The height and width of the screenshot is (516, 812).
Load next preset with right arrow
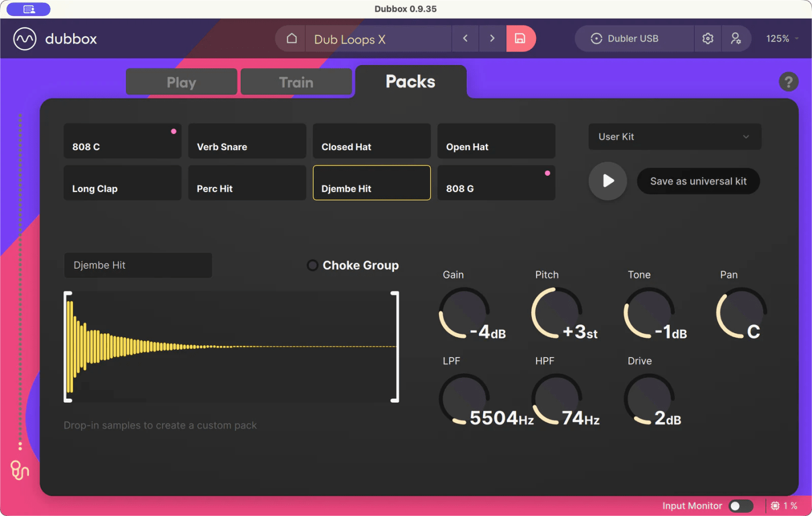492,39
